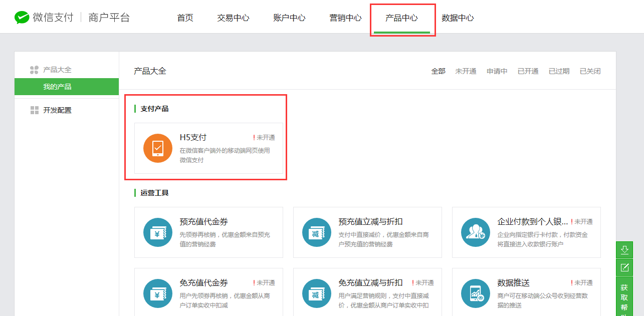Click the orange H5支付 phone icon
The height and width of the screenshot is (316, 644).
(x=158, y=148)
